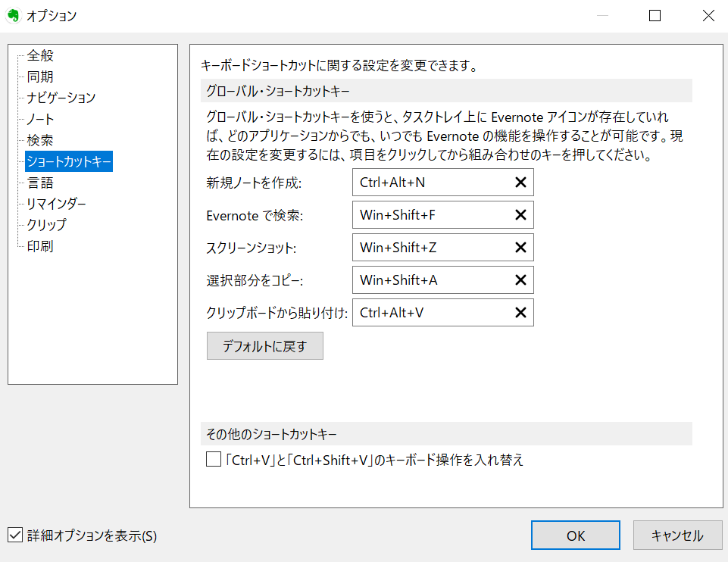The width and height of the screenshot is (728, 562).
Task: Switch to 言語 settings
Action: coord(40,183)
